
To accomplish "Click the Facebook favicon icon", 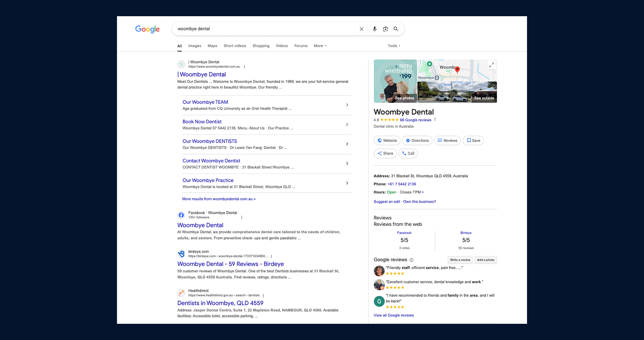I will pyautogui.click(x=181, y=215).
